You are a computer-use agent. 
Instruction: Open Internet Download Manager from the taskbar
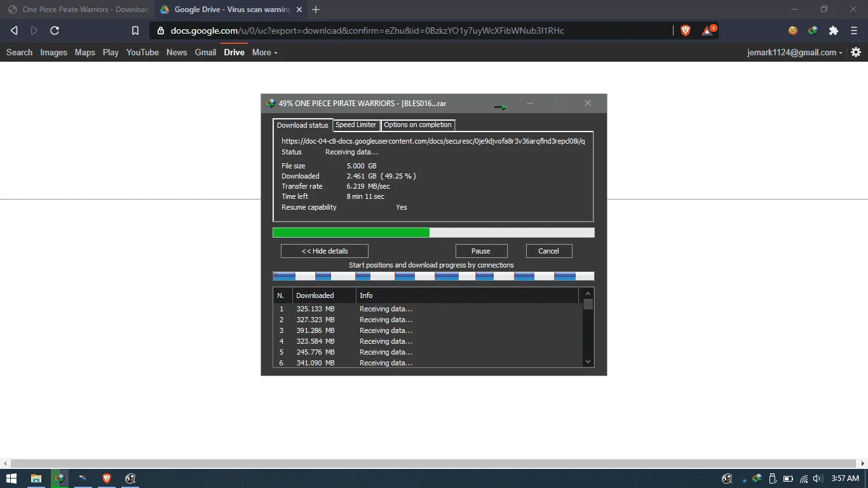pyautogui.click(x=60, y=478)
